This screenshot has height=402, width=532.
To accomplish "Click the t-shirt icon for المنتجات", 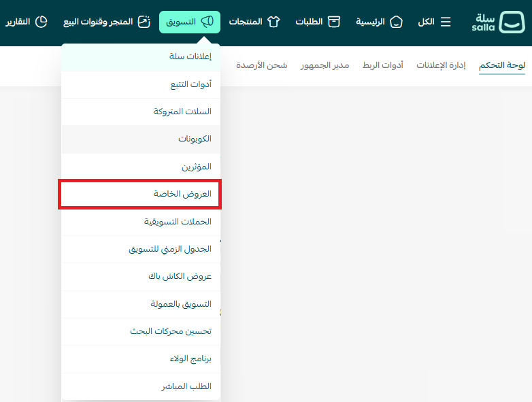I will point(273,22).
